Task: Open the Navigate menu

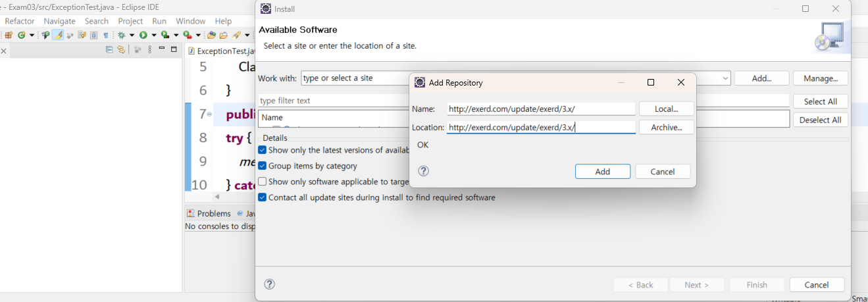Action: coord(59,21)
